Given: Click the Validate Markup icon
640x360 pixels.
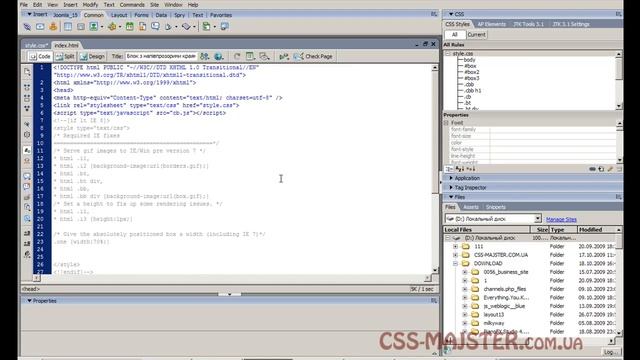Looking at the screenshot, I should click(x=283, y=56).
